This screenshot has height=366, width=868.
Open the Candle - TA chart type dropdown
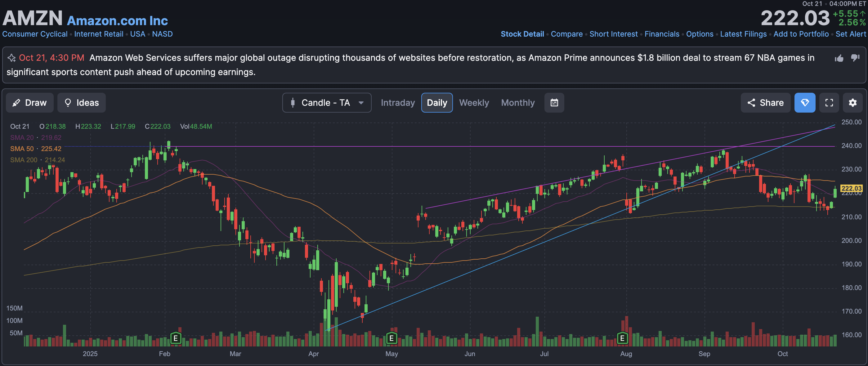327,103
